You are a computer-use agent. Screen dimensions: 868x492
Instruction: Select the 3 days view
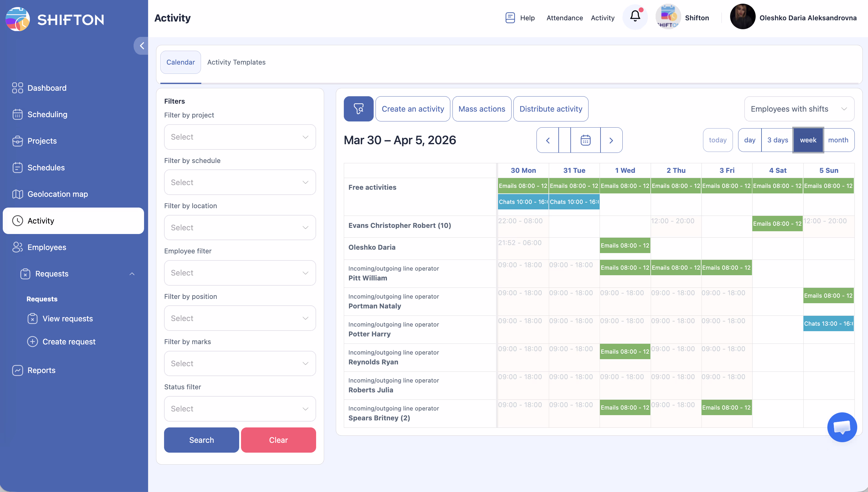(x=778, y=140)
